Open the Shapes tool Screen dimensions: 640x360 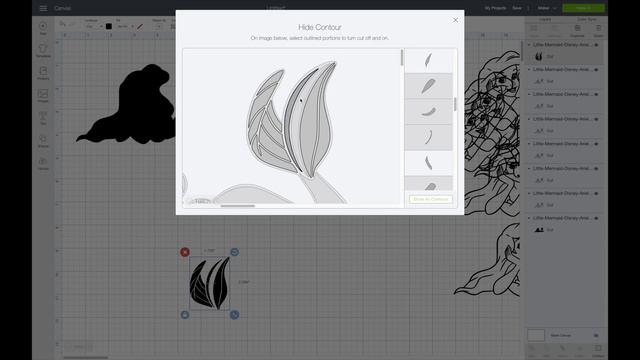point(43,141)
